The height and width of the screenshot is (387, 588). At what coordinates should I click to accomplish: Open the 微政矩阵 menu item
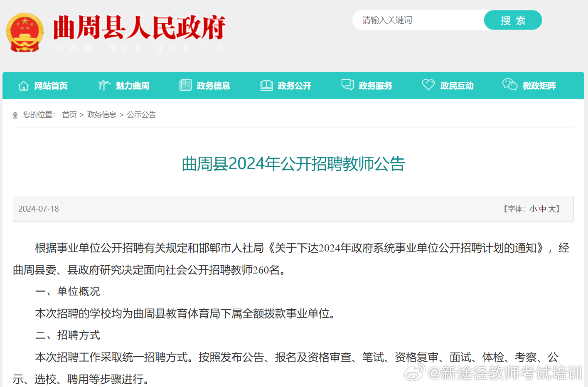pyautogui.click(x=539, y=86)
